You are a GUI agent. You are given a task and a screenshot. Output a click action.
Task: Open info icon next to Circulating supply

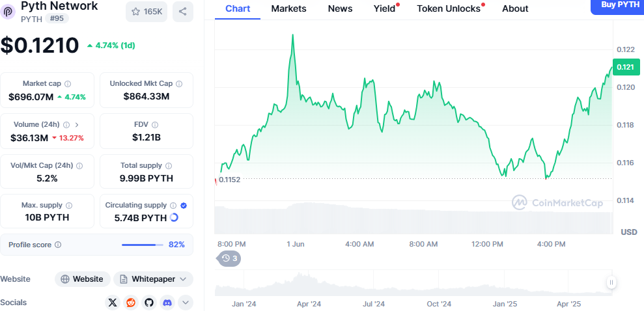(173, 205)
